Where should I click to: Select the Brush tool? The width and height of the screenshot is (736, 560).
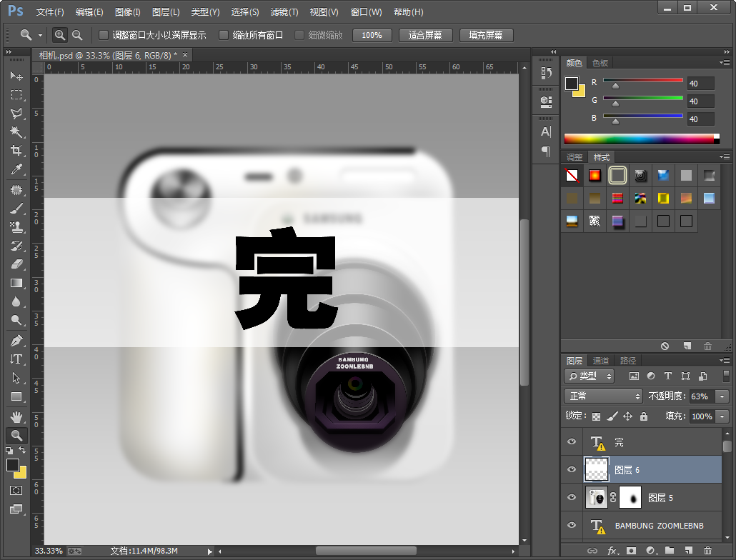point(16,209)
